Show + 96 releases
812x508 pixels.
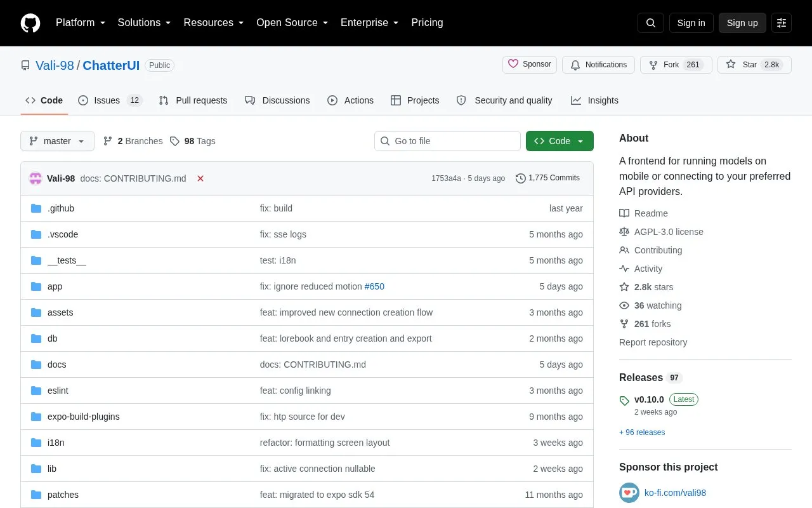click(x=642, y=432)
